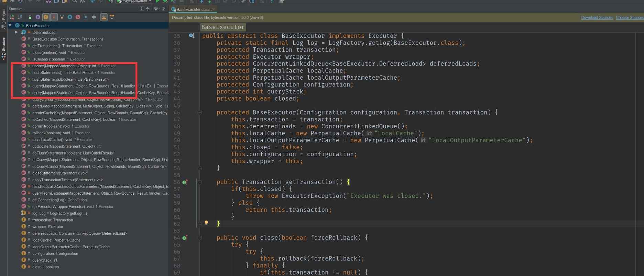
Task: Open Structure panel settings gear
Action: [x=156, y=9]
